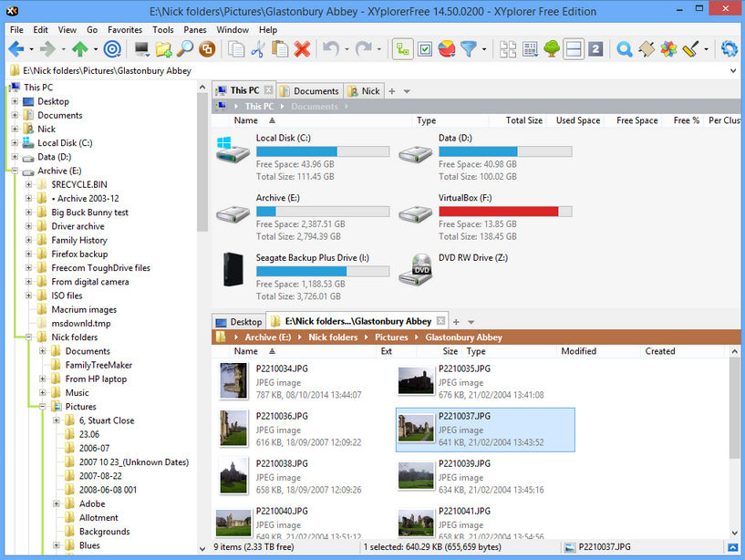Open the filter funnel dropdown arrow
Viewport: 745px width, 560px height.
482,48
